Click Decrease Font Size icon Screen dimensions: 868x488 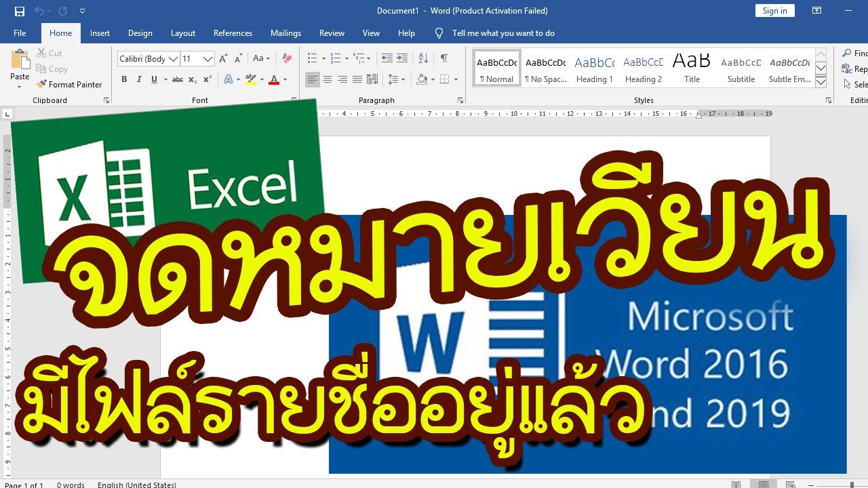[x=239, y=59]
